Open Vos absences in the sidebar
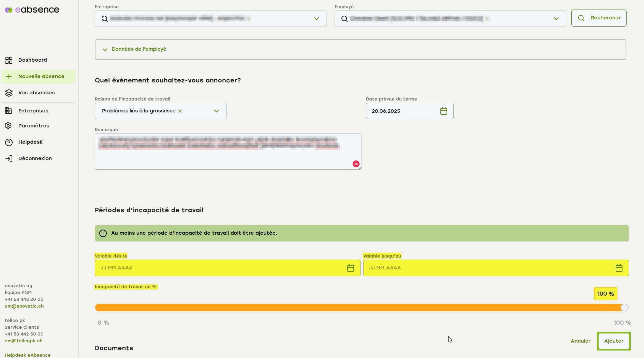Image resolution: width=644 pixels, height=358 pixels. (36, 93)
